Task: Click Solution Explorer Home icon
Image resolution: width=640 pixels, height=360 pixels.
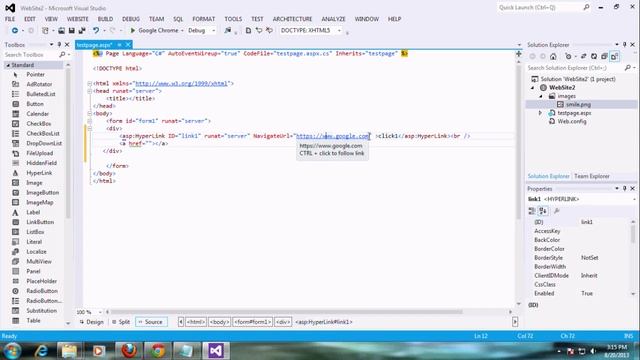Action: 553,56
